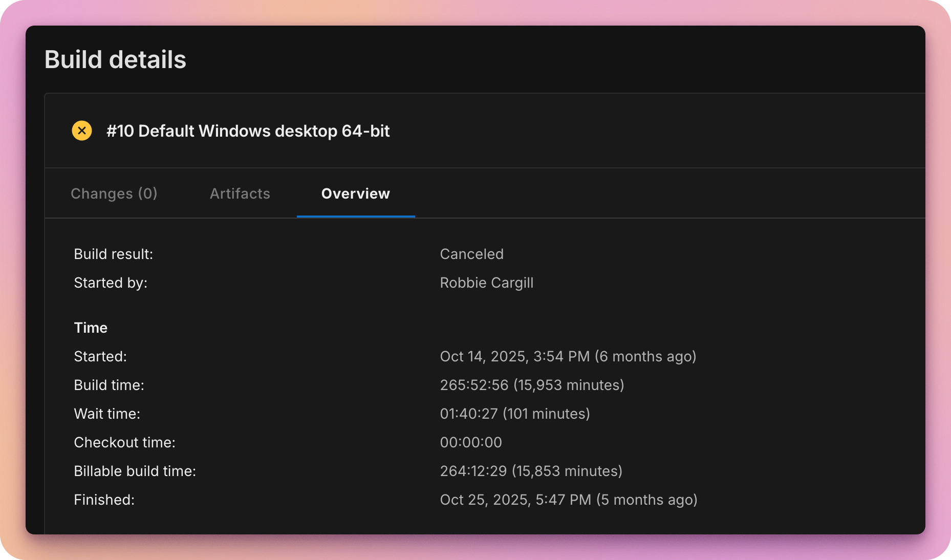Select the Overview tab
This screenshot has width=951, height=560.
[x=355, y=193]
